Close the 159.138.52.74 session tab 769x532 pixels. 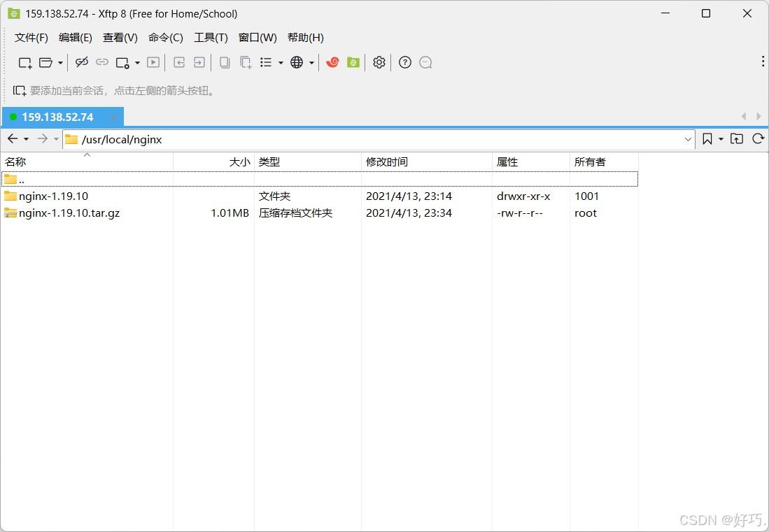pos(114,117)
